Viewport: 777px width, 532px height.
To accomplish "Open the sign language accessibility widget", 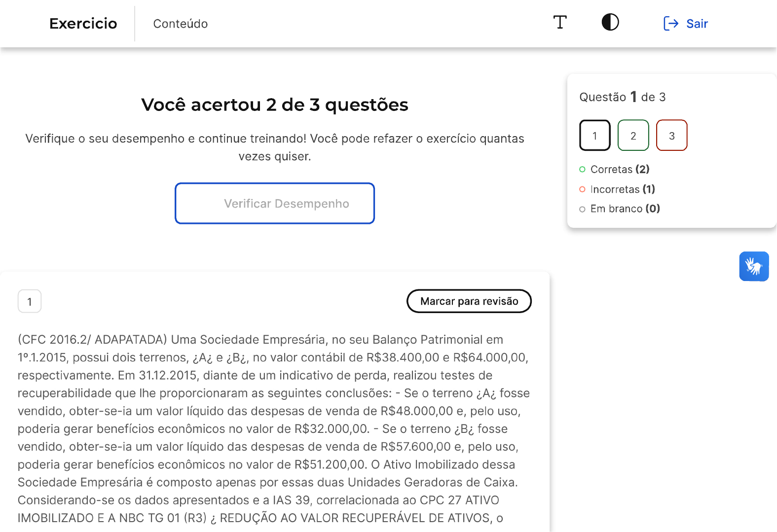I will (x=754, y=266).
